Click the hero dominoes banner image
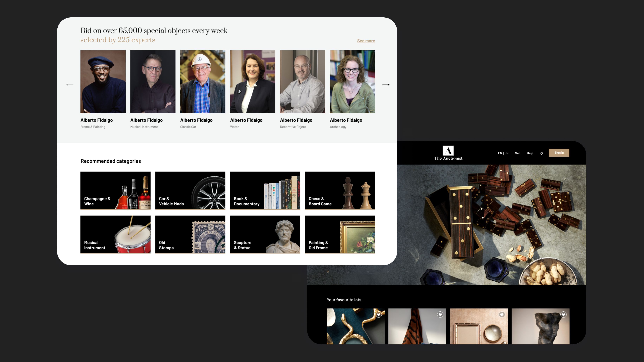Image resolution: width=644 pixels, height=362 pixels. pos(492,225)
